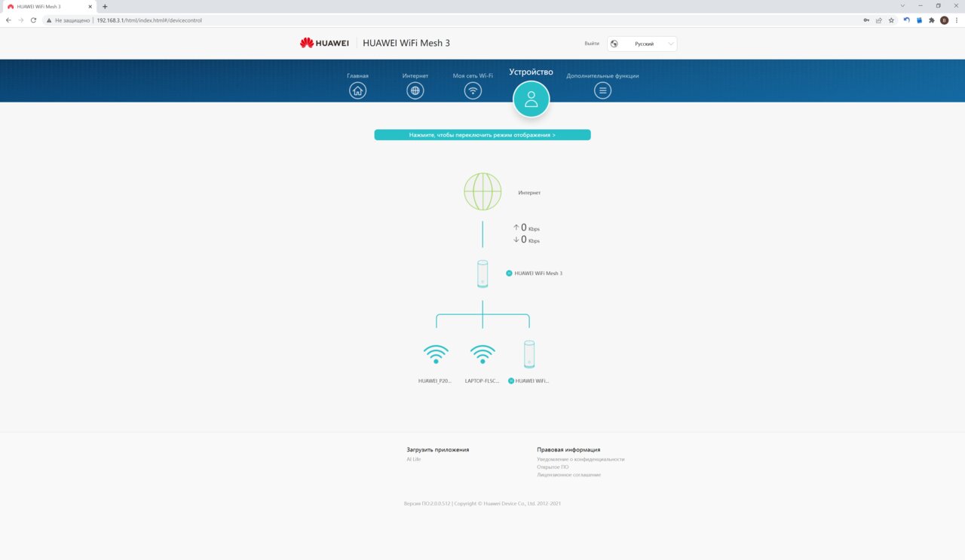965x560 pixels.
Task: Click the green Интернет globe in topology
Action: click(482, 191)
